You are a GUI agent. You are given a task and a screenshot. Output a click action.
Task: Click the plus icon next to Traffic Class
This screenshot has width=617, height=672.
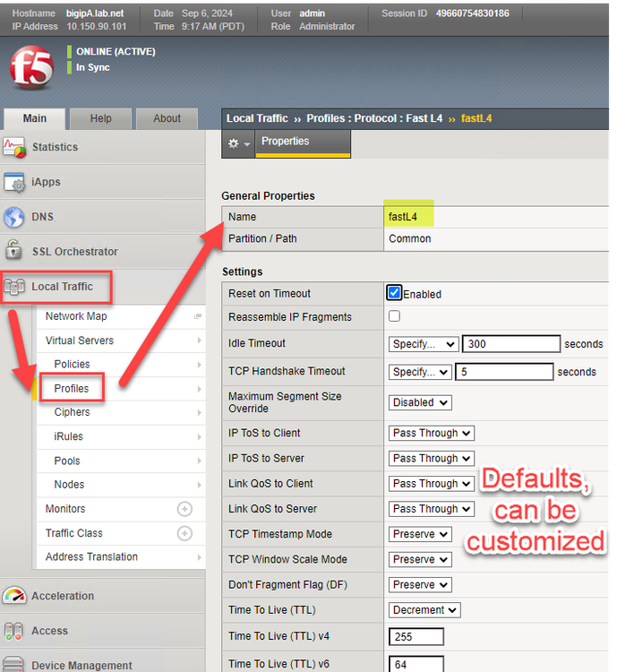pyautogui.click(x=184, y=534)
